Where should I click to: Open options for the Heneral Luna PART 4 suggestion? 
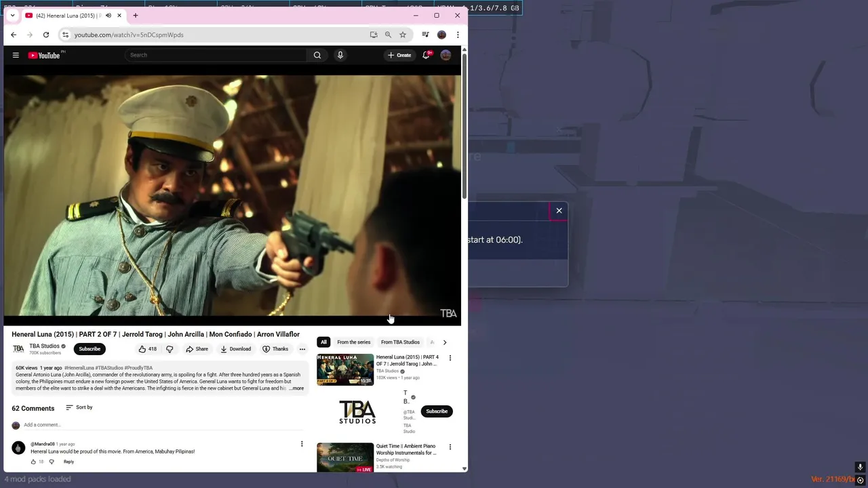pyautogui.click(x=450, y=358)
